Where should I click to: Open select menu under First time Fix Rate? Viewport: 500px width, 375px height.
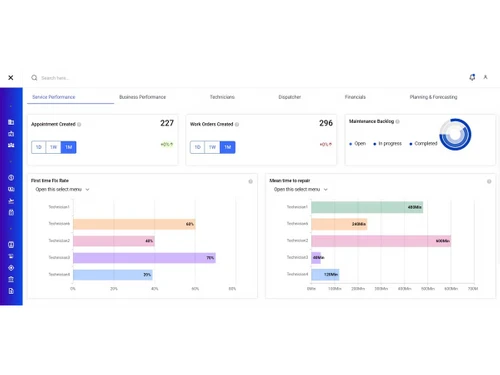click(x=62, y=189)
